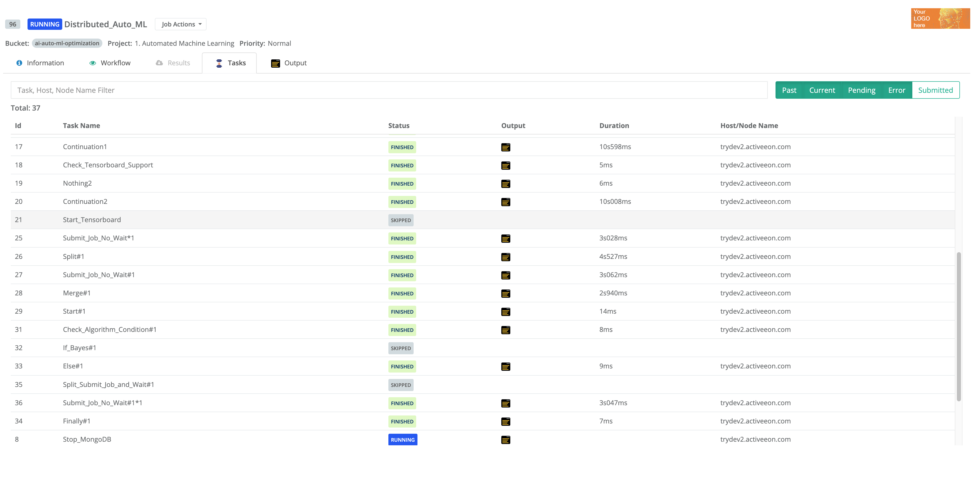Click the Error filter button
The width and height of the screenshot is (980, 489).
(896, 90)
